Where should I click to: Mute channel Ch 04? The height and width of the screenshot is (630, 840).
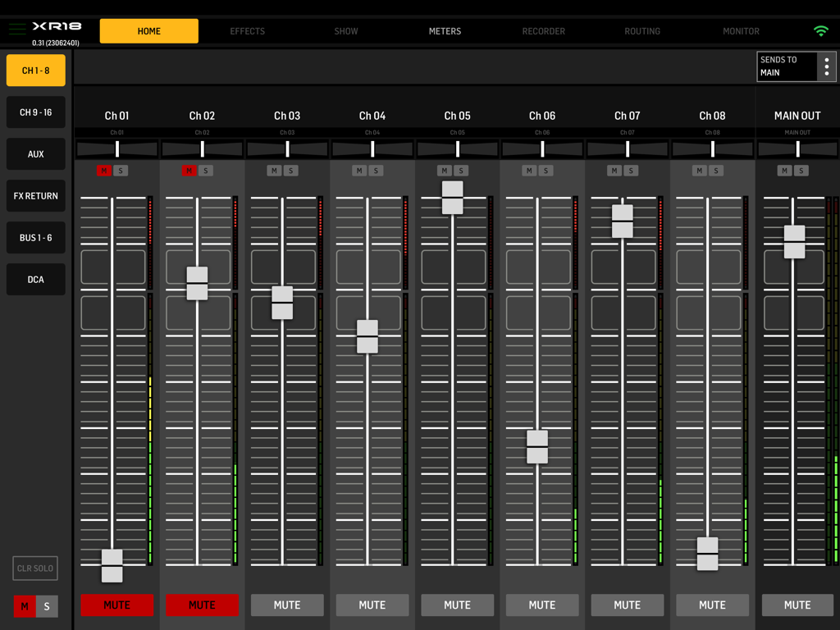pyautogui.click(x=372, y=605)
